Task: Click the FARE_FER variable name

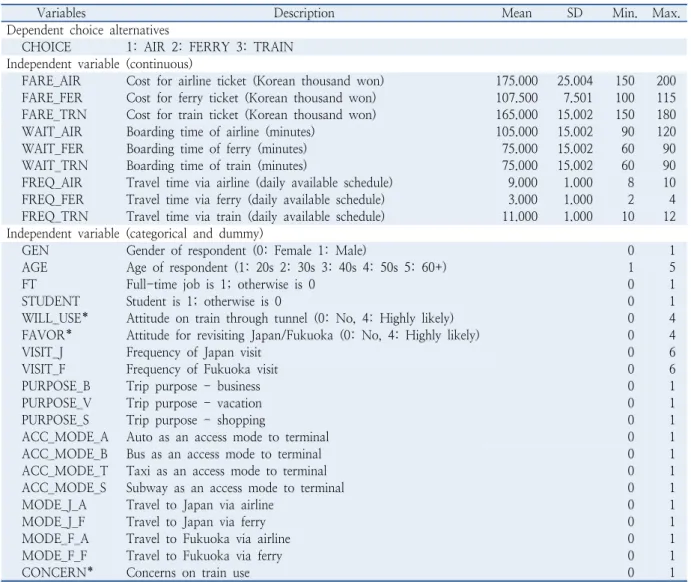Action: (x=52, y=98)
